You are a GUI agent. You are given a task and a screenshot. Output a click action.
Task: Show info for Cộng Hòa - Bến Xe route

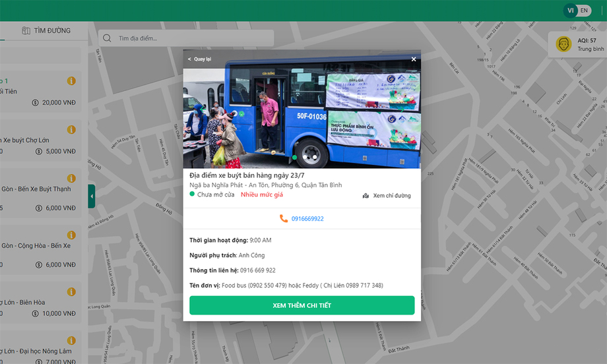71,235
